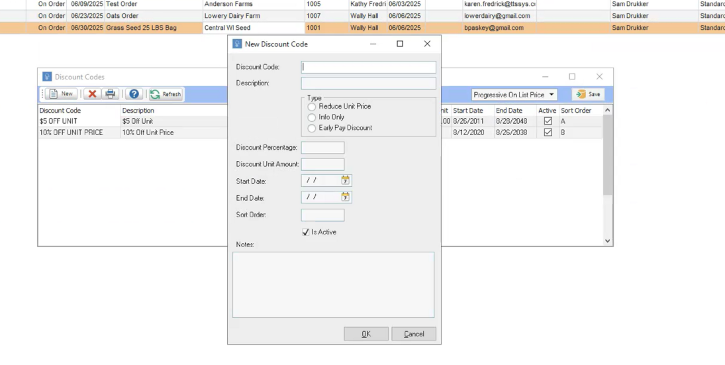Click the 10% Off Unit Price description cell
This screenshot has width=725, height=365.
tap(174, 132)
